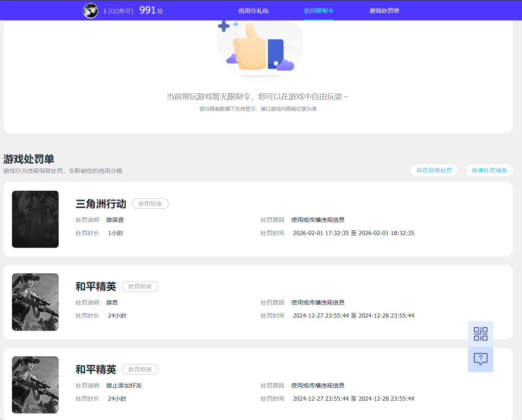Click the 申请处罚减免 button

point(489,170)
